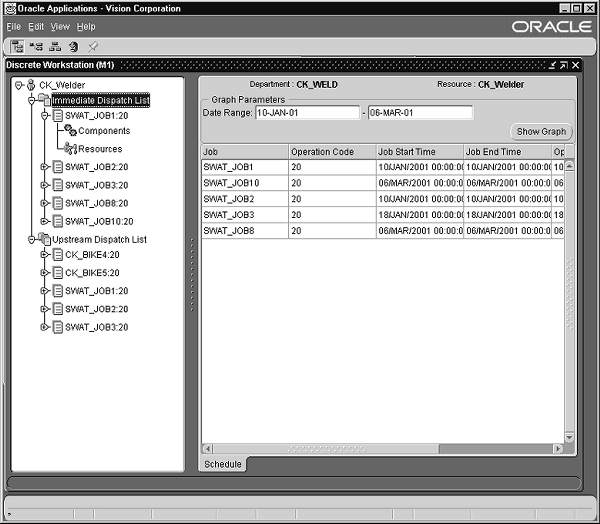Expand the SWAT_JOB8:20 tree node
The image size is (600, 524).
44,203
